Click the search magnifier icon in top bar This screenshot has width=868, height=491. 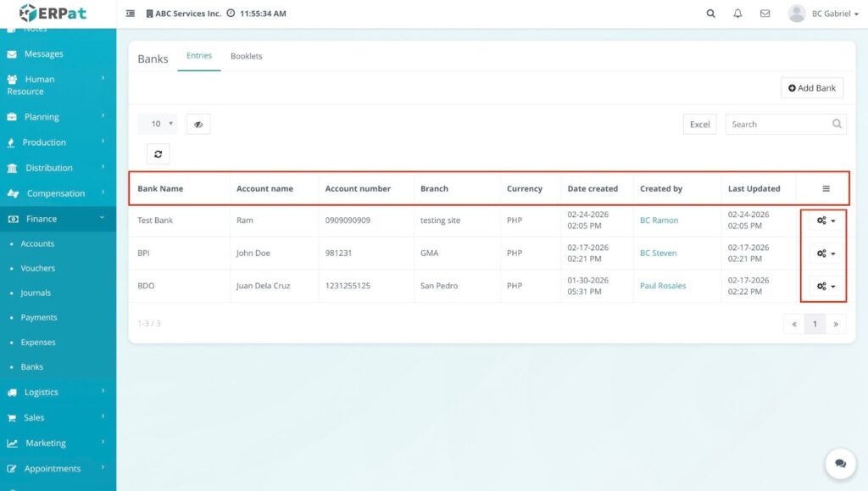(710, 14)
